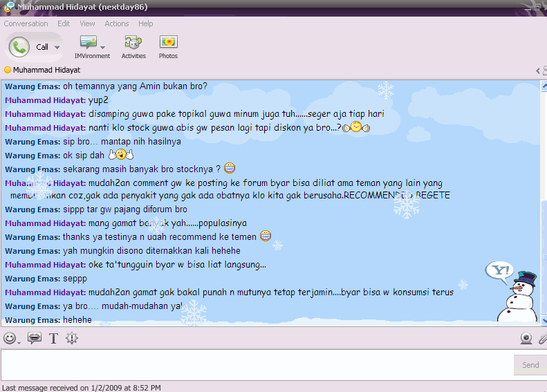Click the message 'seppp'
The height and width of the screenshot is (392, 547).
pos(75,279)
